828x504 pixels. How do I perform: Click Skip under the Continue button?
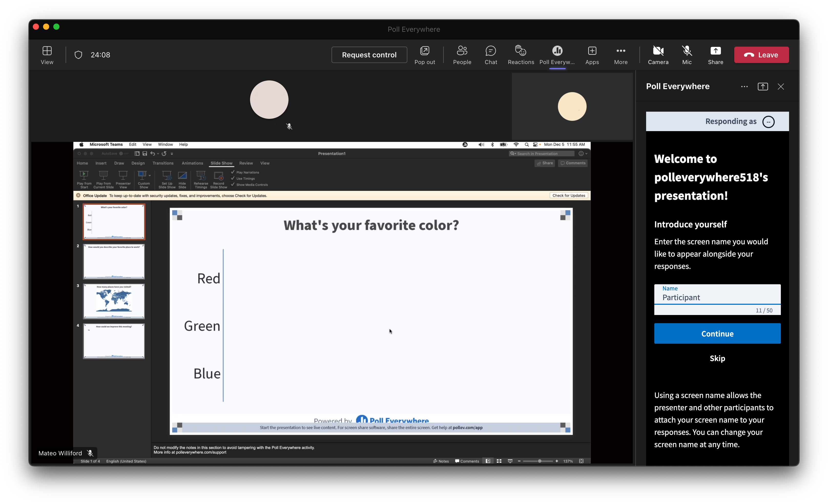click(717, 358)
